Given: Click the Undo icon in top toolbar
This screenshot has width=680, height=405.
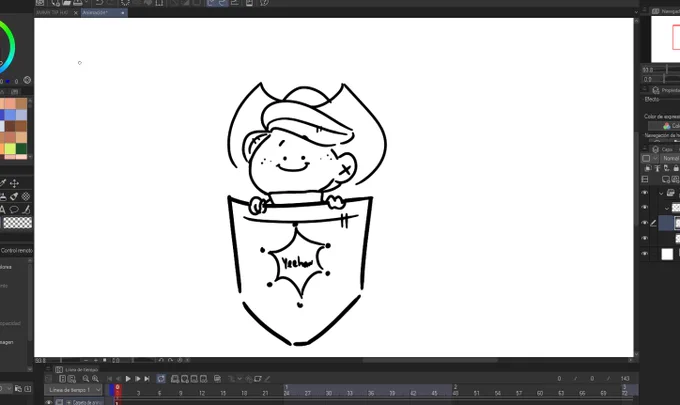Looking at the screenshot, I should point(99,3).
